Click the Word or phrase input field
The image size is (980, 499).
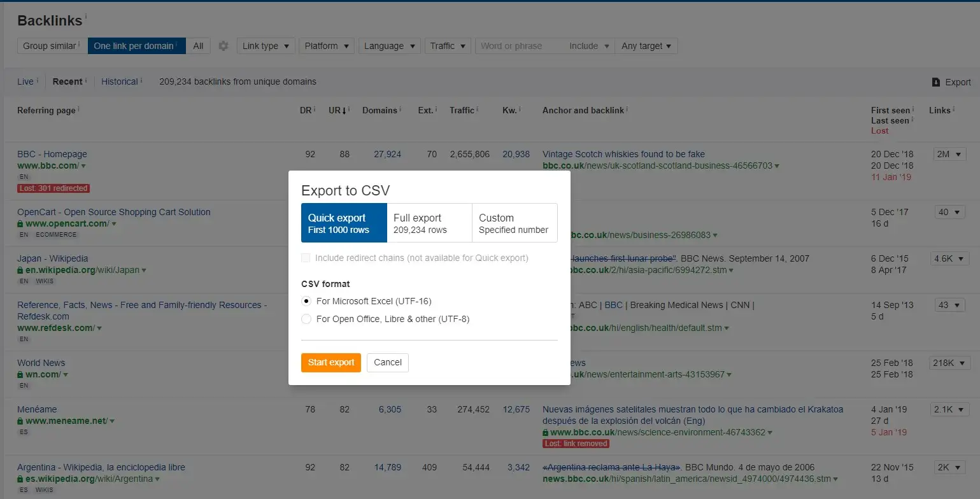519,46
